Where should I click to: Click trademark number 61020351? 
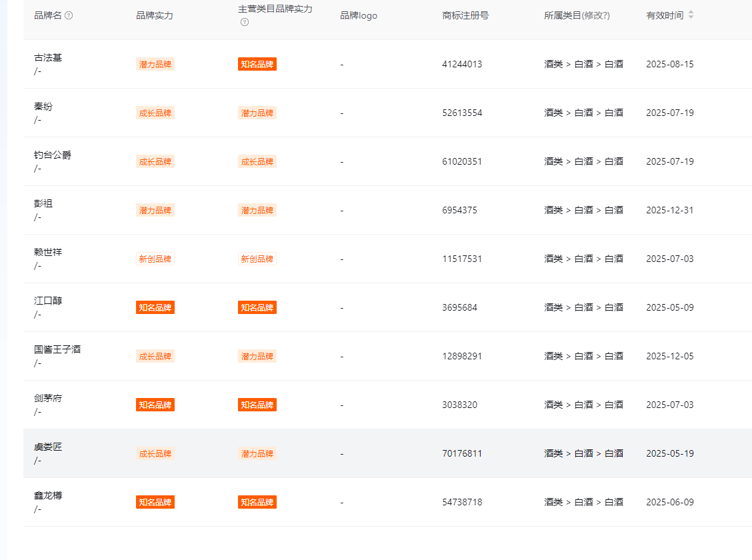(462, 161)
